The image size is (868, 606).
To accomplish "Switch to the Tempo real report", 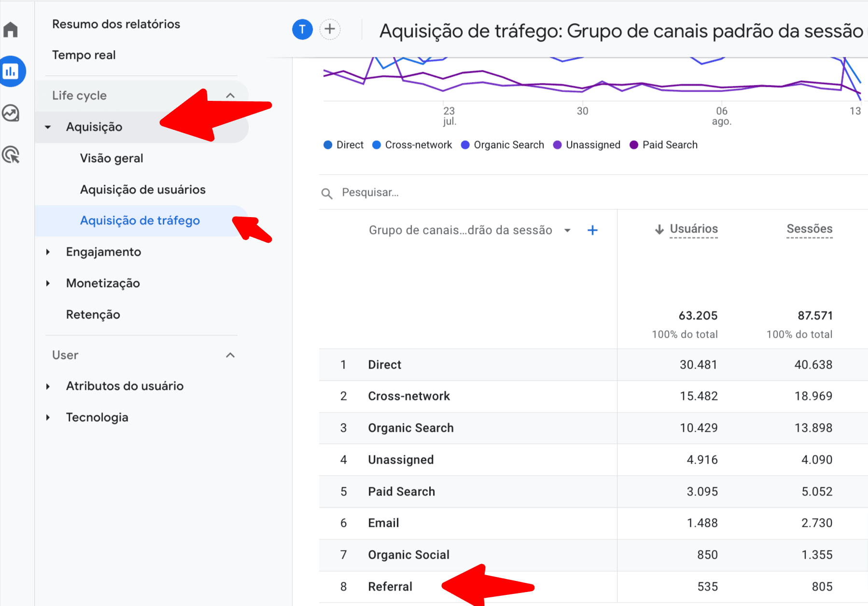I will [x=84, y=55].
